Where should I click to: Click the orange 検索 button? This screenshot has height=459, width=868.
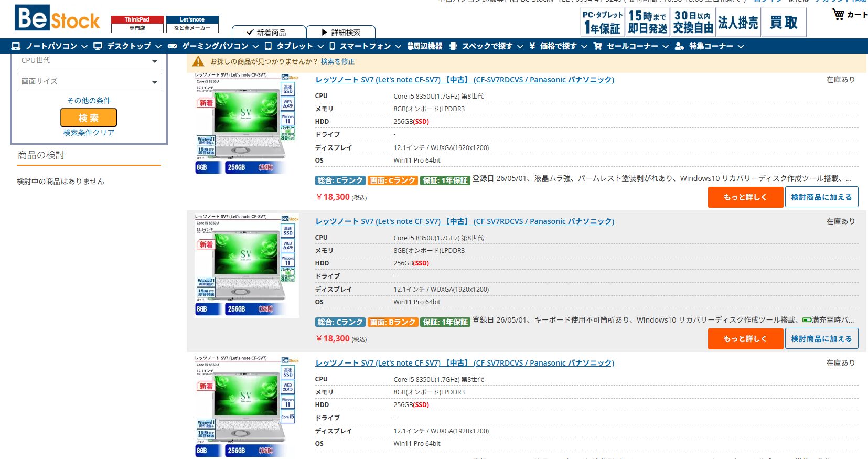[89, 118]
